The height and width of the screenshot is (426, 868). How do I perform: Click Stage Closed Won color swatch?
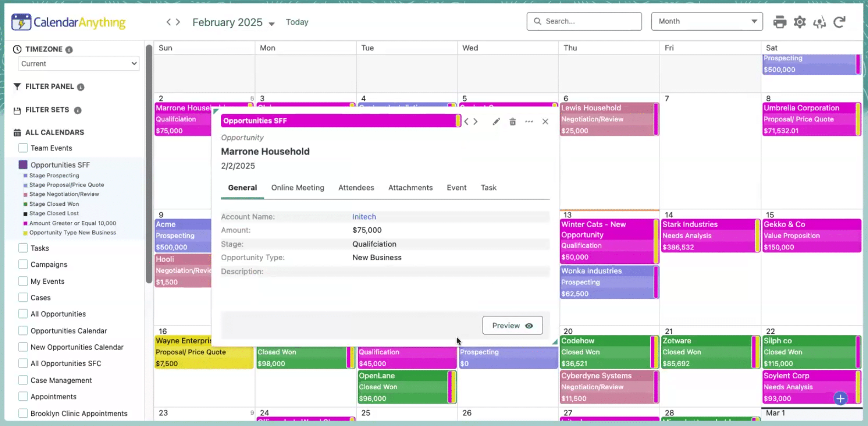[x=25, y=204]
